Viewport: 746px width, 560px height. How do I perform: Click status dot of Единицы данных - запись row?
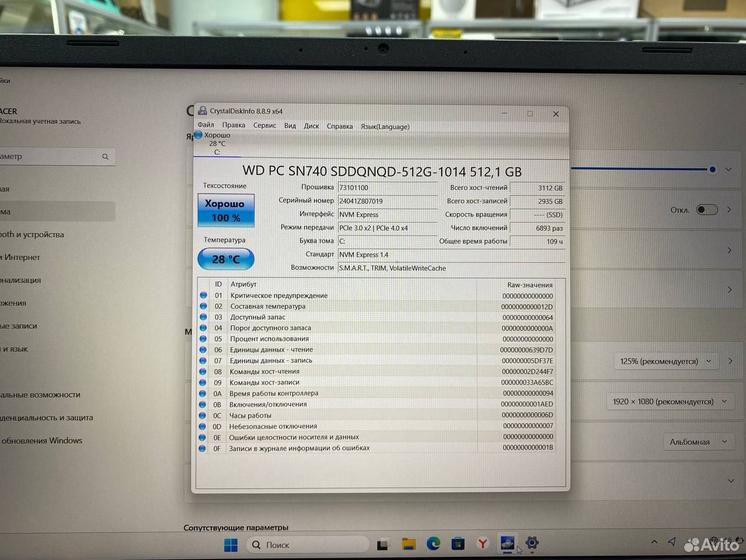[203, 361]
